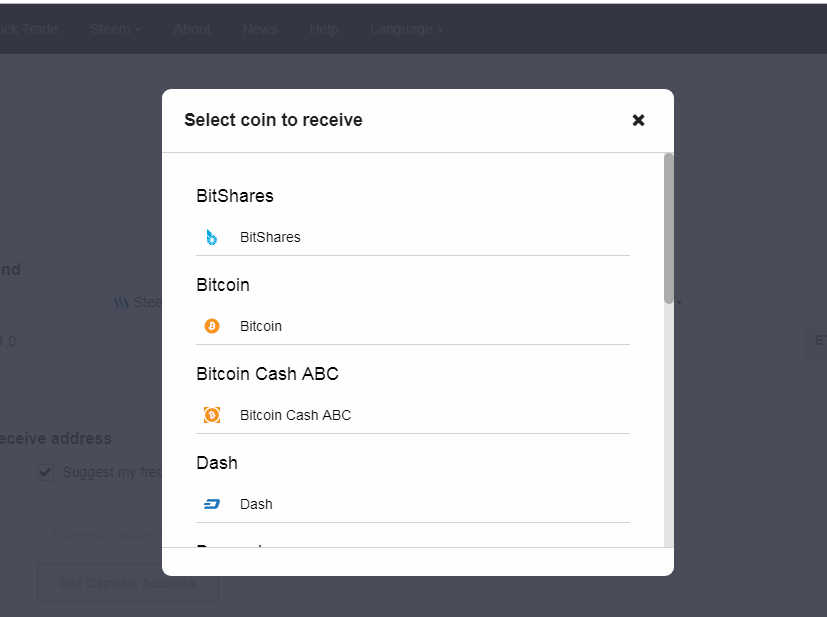Toggle the Suggest my frequent addresses checkbox
Viewport: 827px width, 617px height.
tap(45, 473)
